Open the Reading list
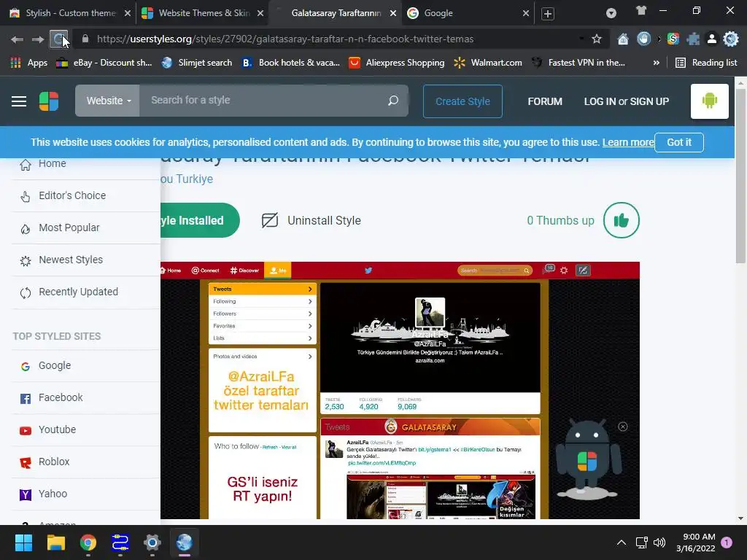 [x=706, y=63]
